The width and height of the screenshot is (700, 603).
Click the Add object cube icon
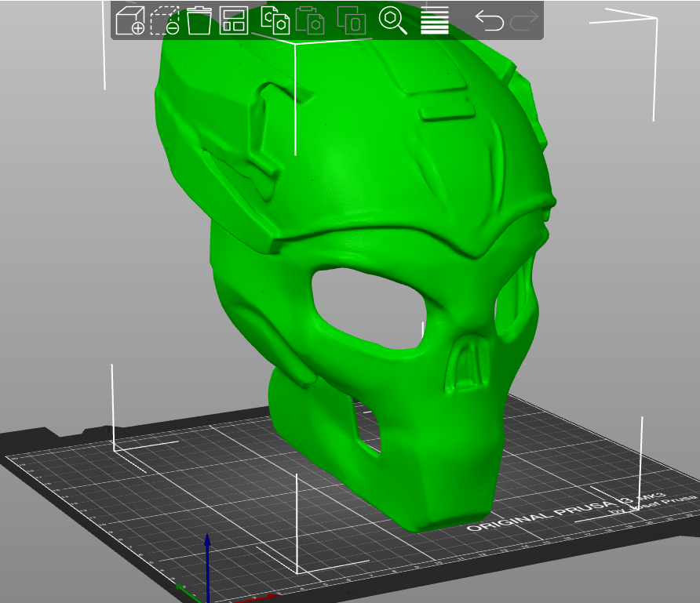pyautogui.click(x=130, y=20)
